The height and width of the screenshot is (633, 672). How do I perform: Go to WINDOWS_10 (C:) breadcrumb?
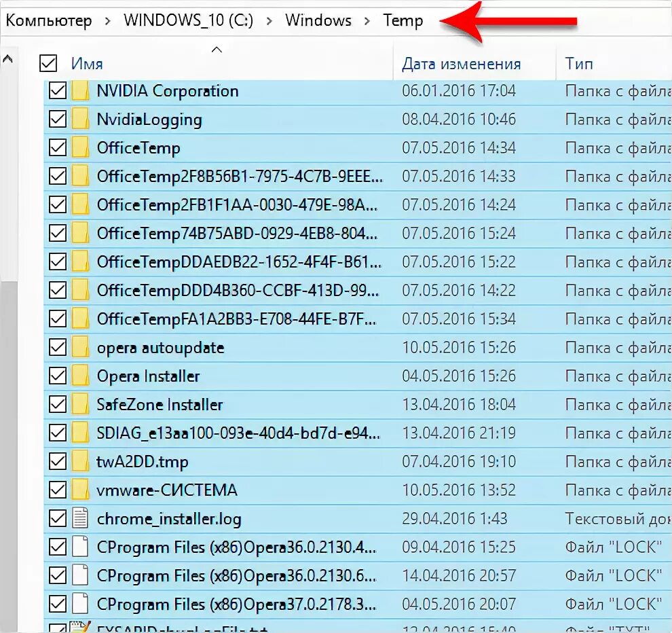coord(189,20)
